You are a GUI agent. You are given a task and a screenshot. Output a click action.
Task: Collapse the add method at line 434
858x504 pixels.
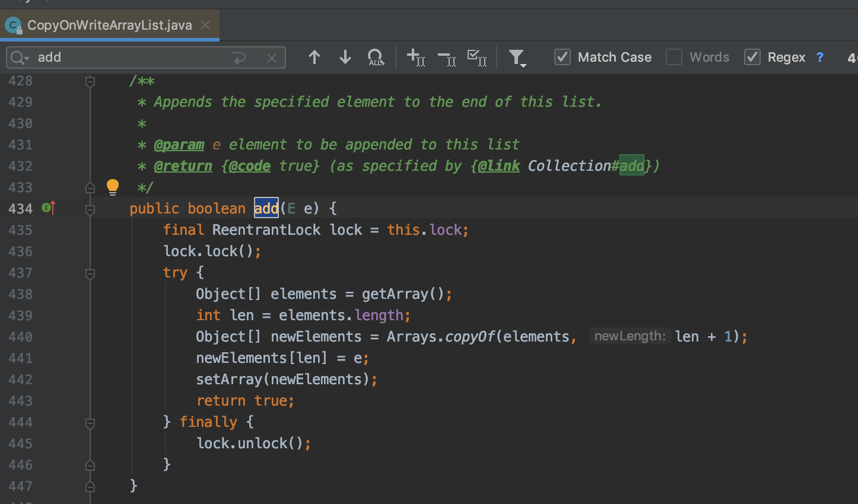(90, 209)
